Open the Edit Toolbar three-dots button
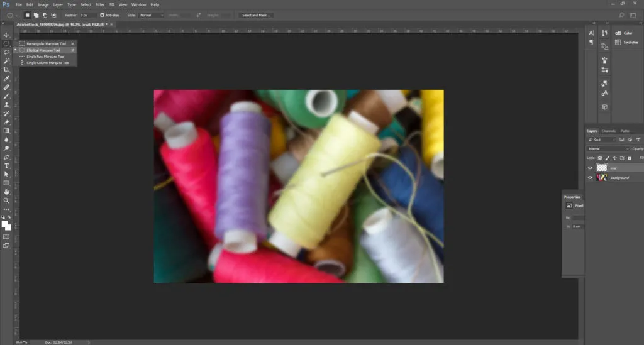This screenshot has height=345, width=644. pos(6,209)
